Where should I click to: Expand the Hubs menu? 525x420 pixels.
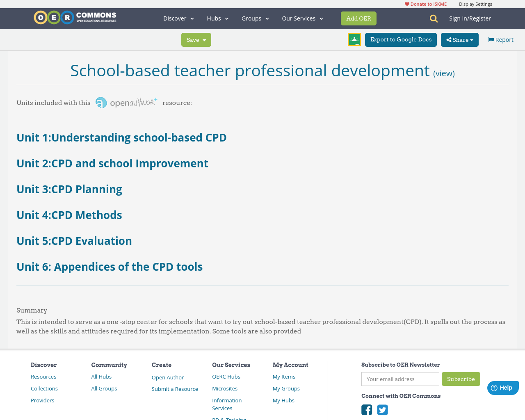coord(217,18)
